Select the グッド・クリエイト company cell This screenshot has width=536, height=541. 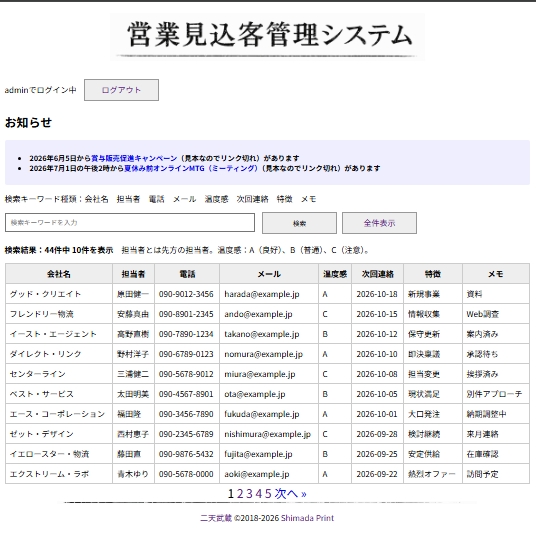click(x=59, y=294)
